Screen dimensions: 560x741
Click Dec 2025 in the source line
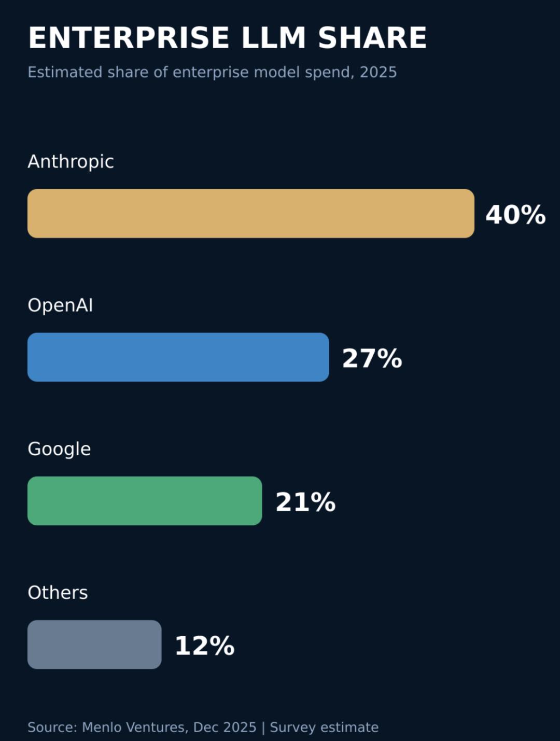tap(225, 728)
